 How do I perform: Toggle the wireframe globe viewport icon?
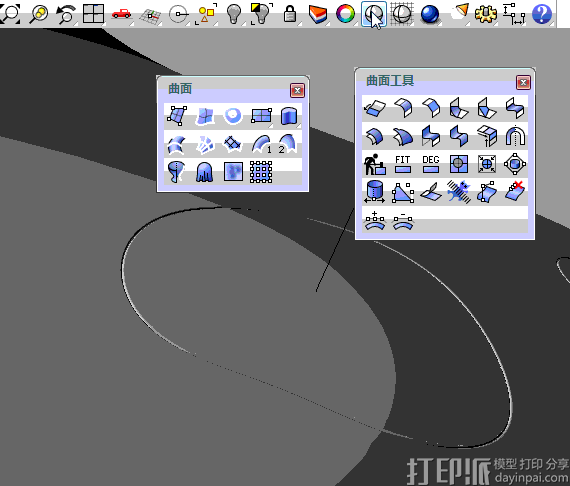point(402,14)
